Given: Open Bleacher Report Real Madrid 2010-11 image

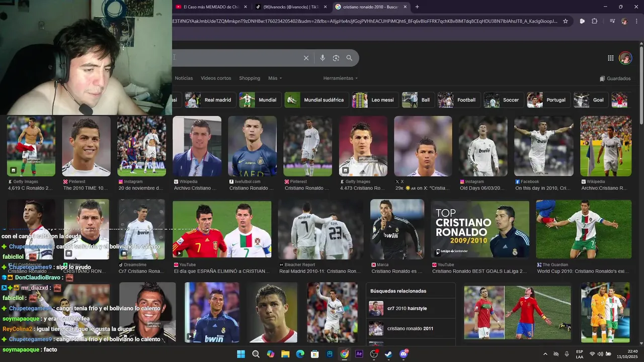Looking at the screenshot, I should click(320, 230).
